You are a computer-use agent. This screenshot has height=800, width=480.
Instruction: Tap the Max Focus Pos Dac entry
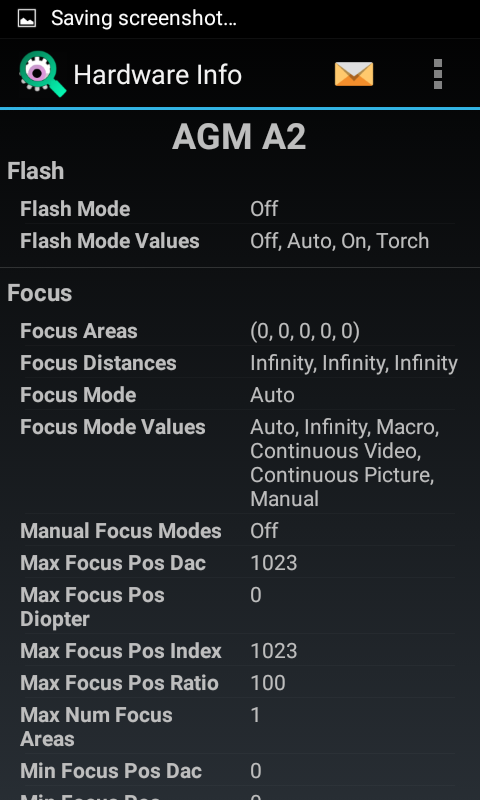click(238, 563)
